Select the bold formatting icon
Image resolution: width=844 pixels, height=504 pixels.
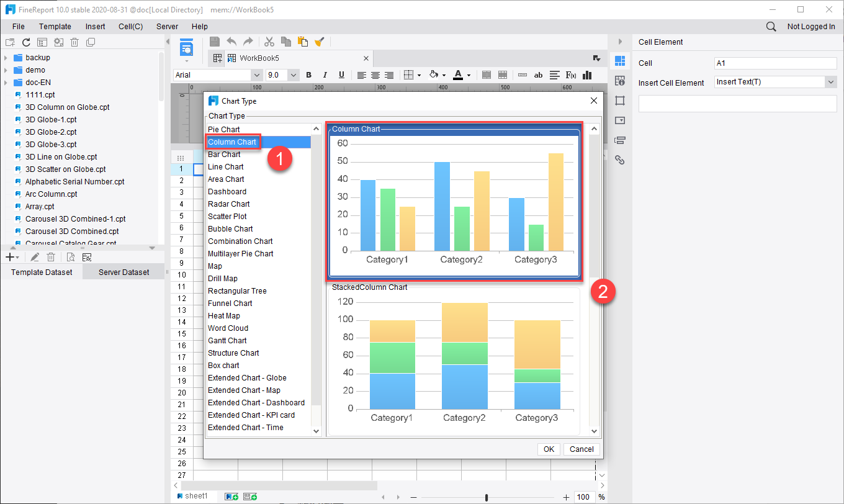point(308,74)
